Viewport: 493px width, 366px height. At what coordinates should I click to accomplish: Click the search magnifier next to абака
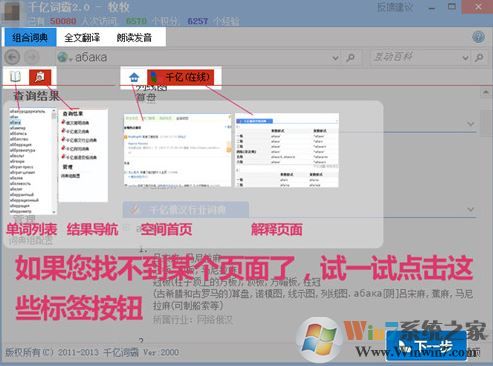point(350,58)
